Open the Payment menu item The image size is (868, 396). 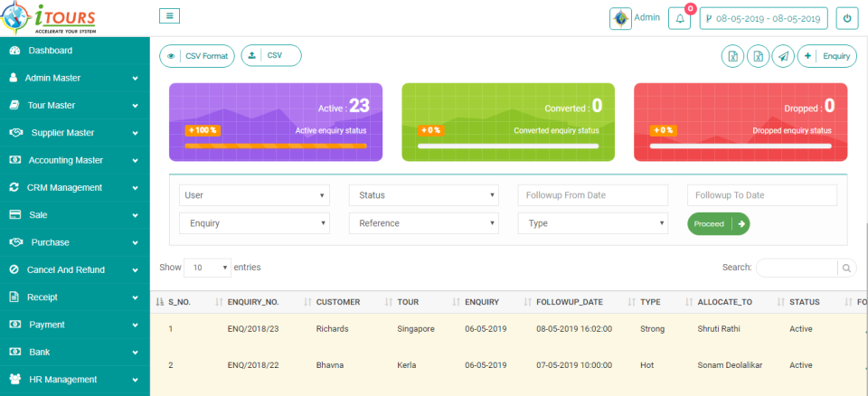point(75,325)
